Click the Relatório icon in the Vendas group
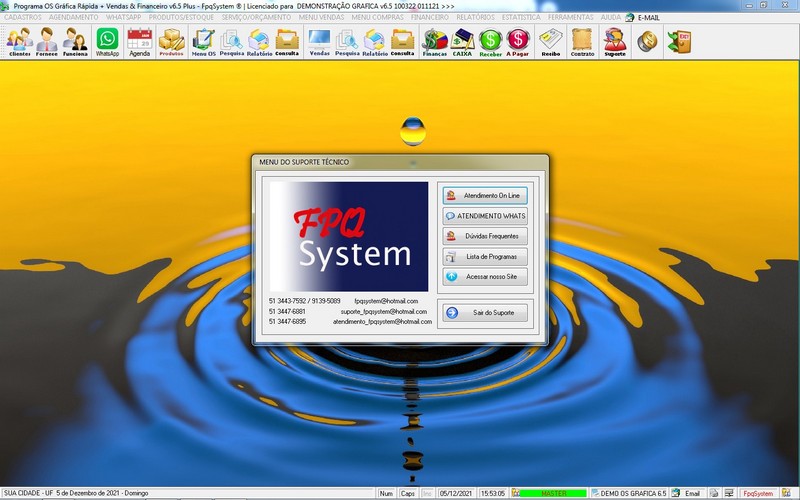Image resolution: width=800 pixels, height=500 pixels. pyautogui.click(x=375, y=42)
